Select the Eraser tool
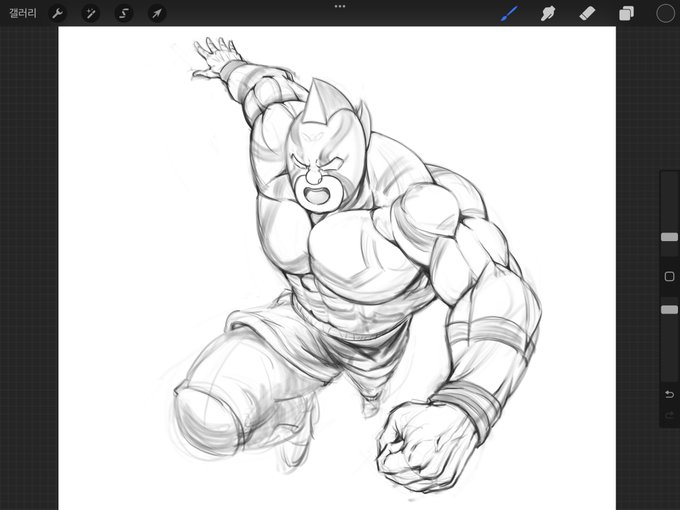 pos(587,13)
